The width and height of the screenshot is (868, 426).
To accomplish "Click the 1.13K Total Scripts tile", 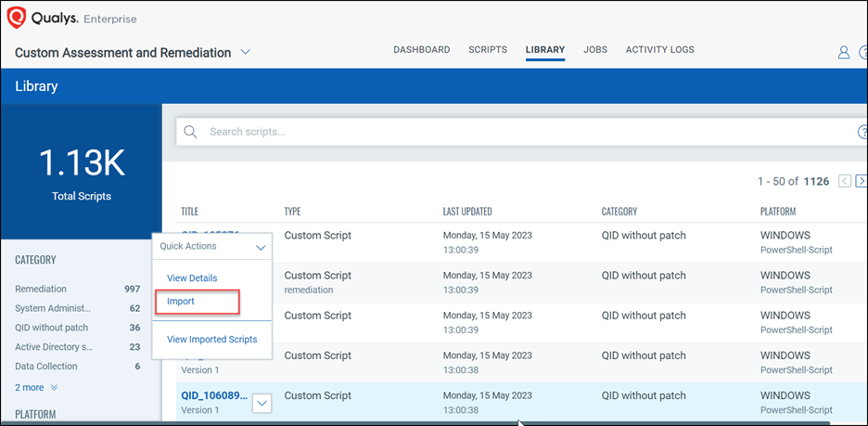I will click(82, 172).
